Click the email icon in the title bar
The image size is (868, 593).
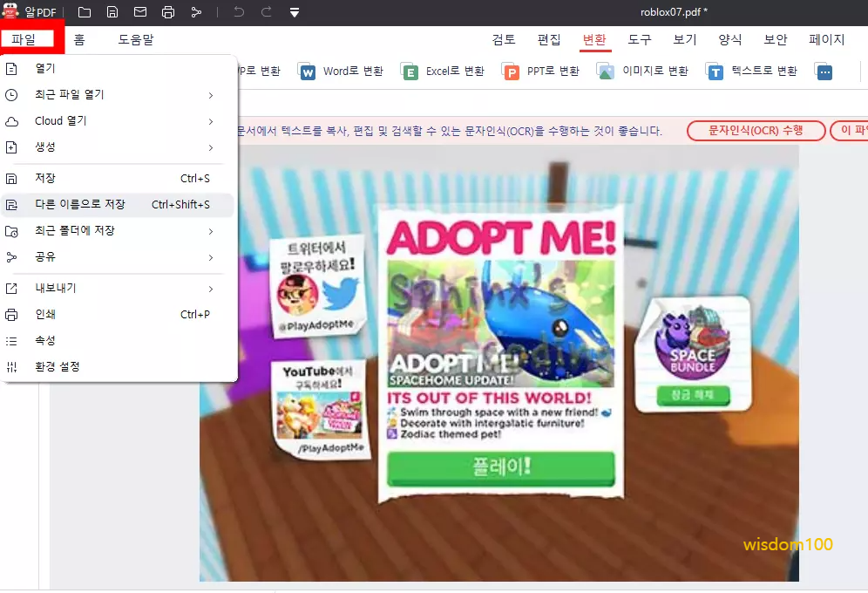pos(139,11)
